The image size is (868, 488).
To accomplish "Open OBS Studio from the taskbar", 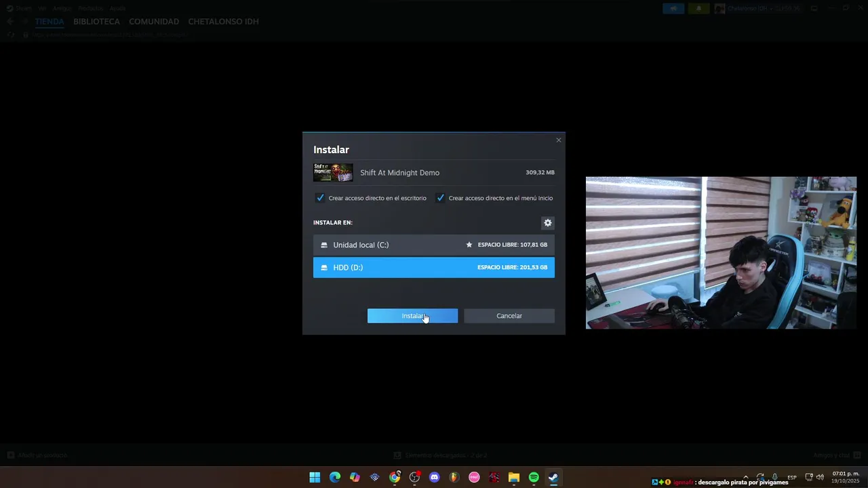I will (414, 477).
